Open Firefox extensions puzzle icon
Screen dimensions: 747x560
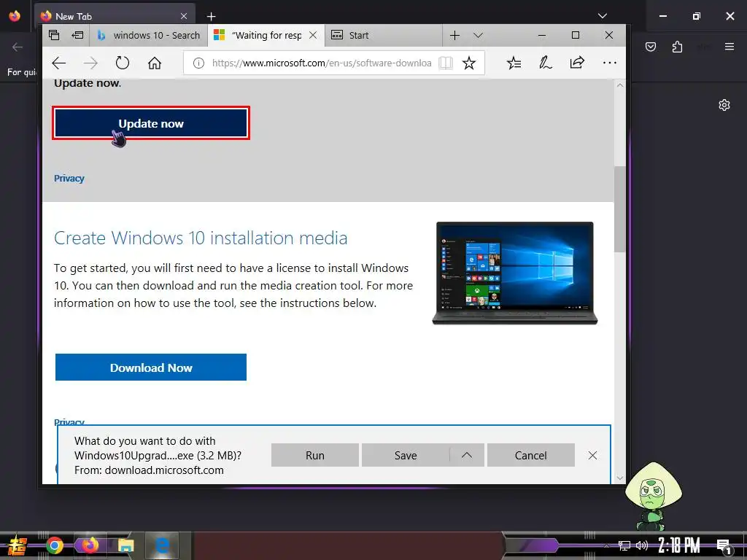click(677, 47)
